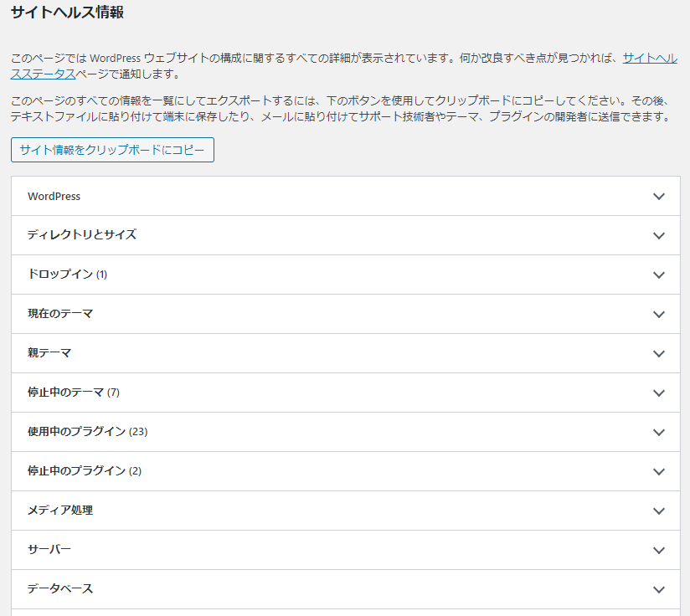
Task: Select the 停止中のプラグイン (2) label
Action: pos(85,471)
